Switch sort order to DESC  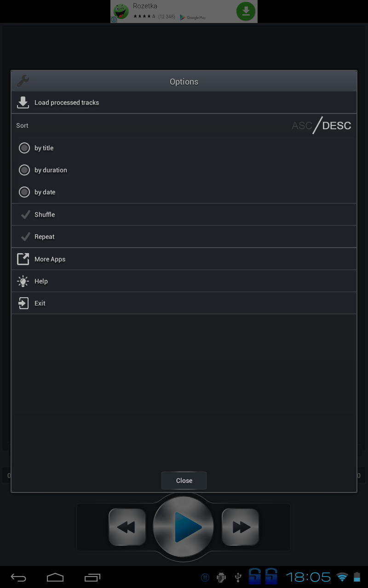tap(337, 125)
